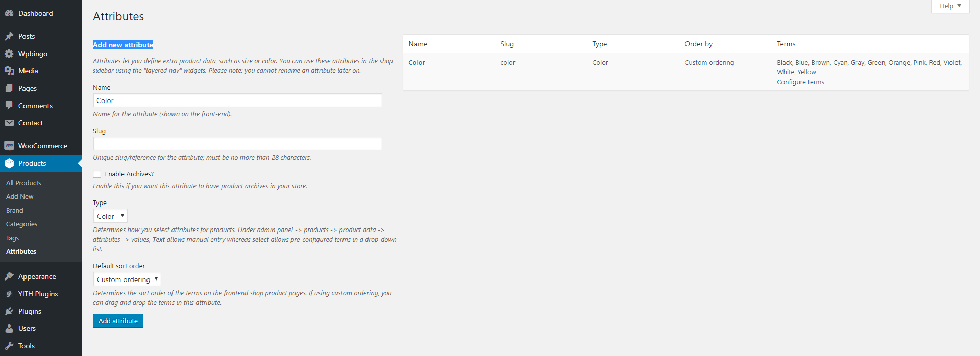Click the Order by column header
The width and height of the screenshot is (980, 356).
pos(698,44)
